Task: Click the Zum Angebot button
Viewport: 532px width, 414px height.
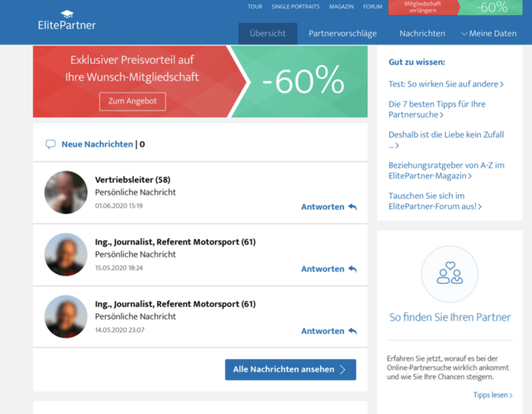Action: (132, 101)
